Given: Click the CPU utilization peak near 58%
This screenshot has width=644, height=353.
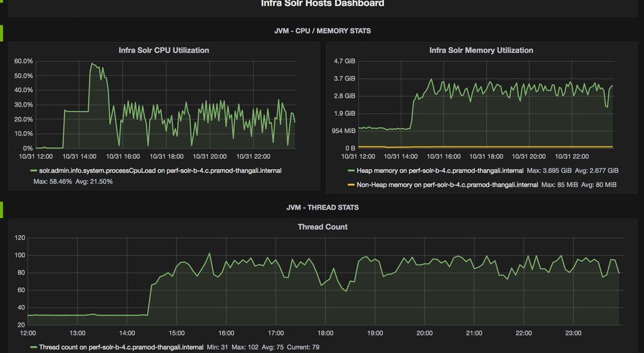Looking at the screenshot, I should [x=93, y=63].
